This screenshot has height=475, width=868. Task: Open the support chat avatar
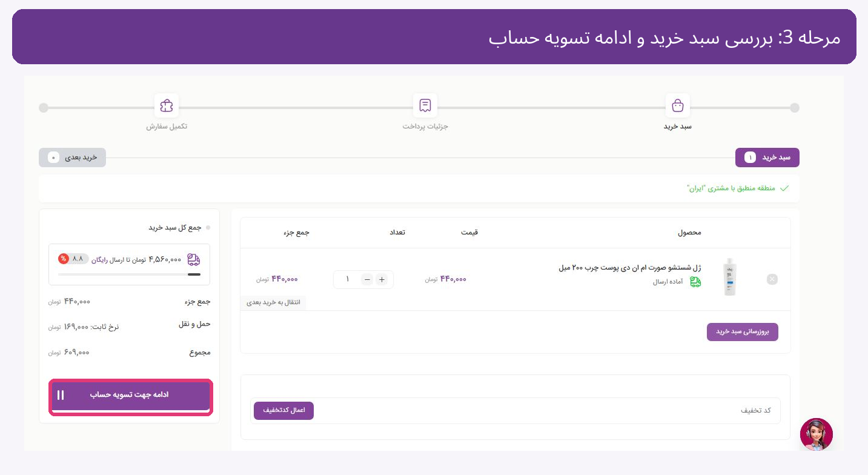click(x=817, y=434)
